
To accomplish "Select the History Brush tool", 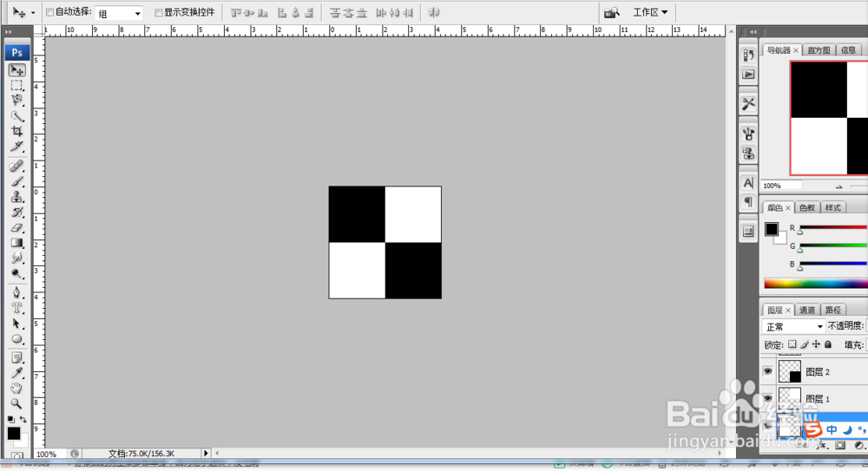I will tap(16, 213).
